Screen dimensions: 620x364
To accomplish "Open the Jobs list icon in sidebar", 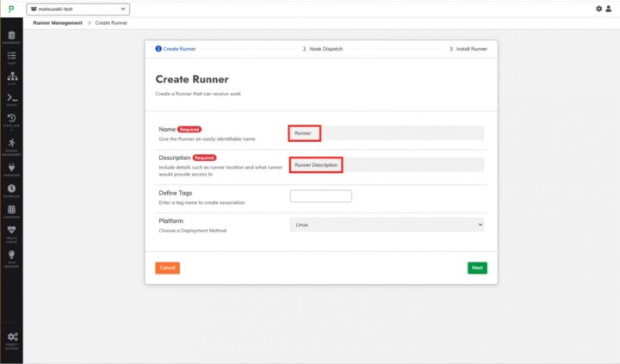I will (11, 56).
